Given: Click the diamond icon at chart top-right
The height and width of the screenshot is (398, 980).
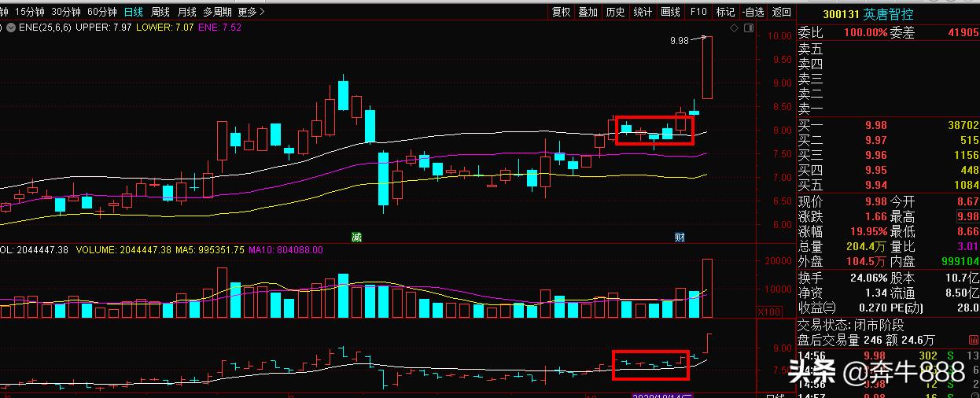Looking at the screenshot, I should (x=734, y=28).
